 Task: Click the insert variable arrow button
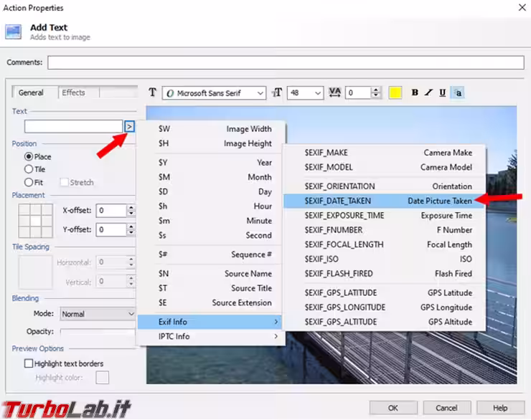pyautogui.click(x=129, y=126)
